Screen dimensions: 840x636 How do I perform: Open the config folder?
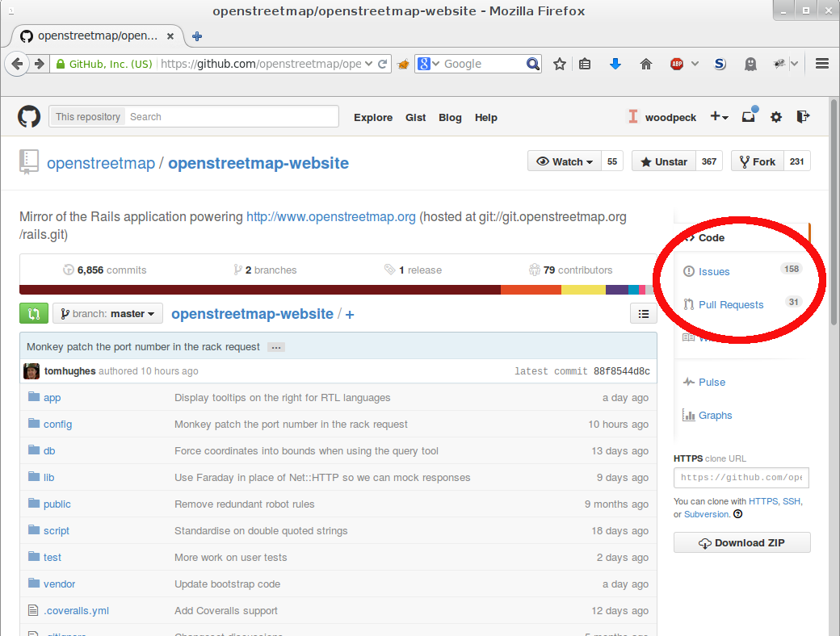pyautogui.click(x=57, y=425)
